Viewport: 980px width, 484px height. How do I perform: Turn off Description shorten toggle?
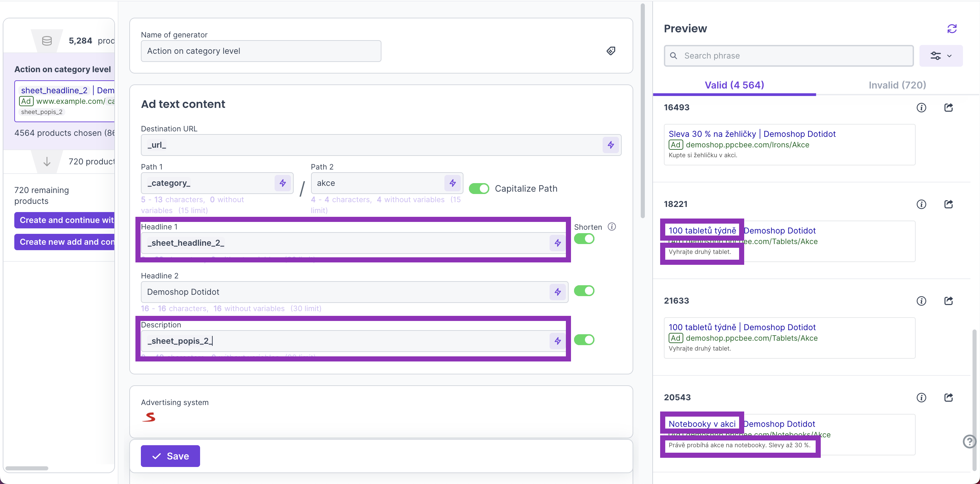click(x=584, y=340)
